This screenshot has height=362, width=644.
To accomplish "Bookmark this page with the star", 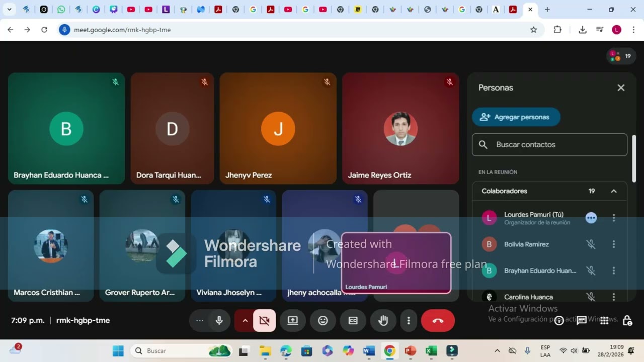I will [x=533, y=30].
